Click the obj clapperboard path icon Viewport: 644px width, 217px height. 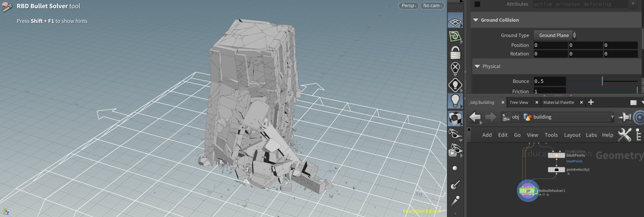[506, 117]
